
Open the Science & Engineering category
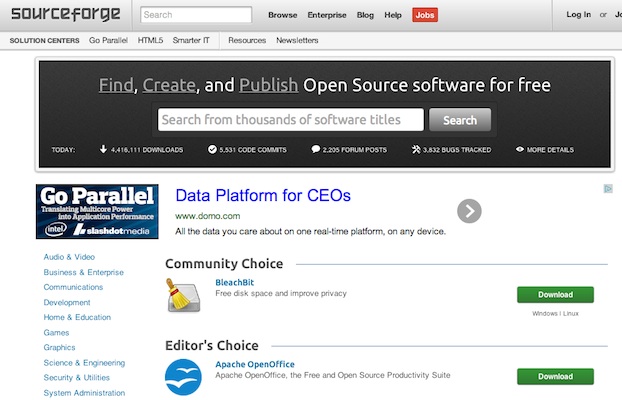pos(84,363)
